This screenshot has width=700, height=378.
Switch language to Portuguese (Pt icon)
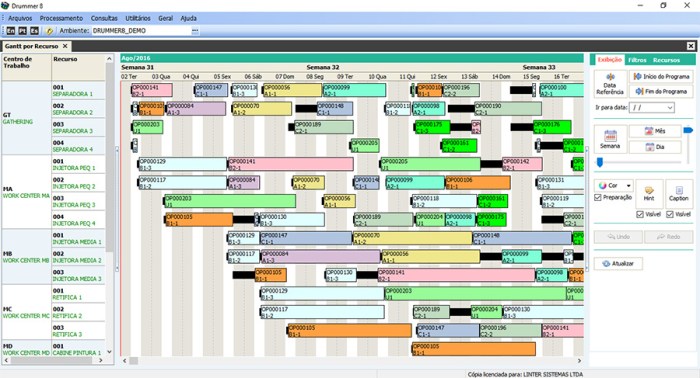[x=22, y=31]
